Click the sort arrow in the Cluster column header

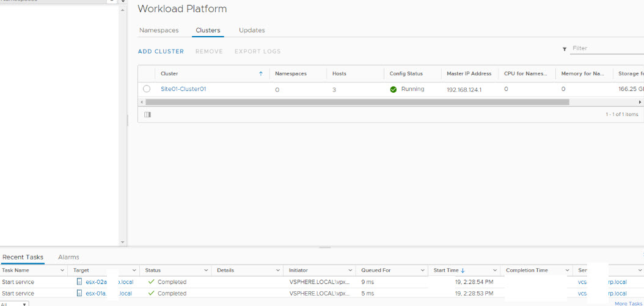click(x=261, y=74)
